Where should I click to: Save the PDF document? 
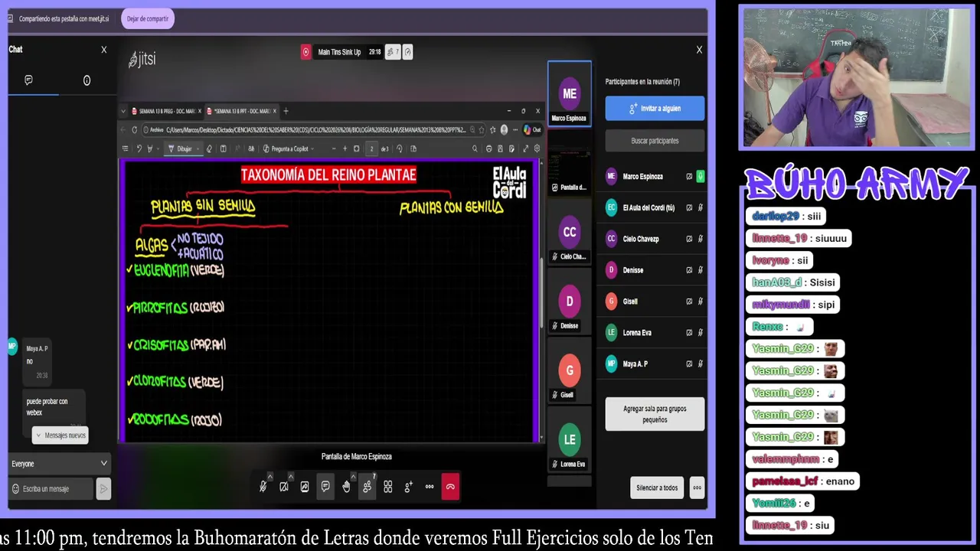pyautogui.click(x=501, y=148)
